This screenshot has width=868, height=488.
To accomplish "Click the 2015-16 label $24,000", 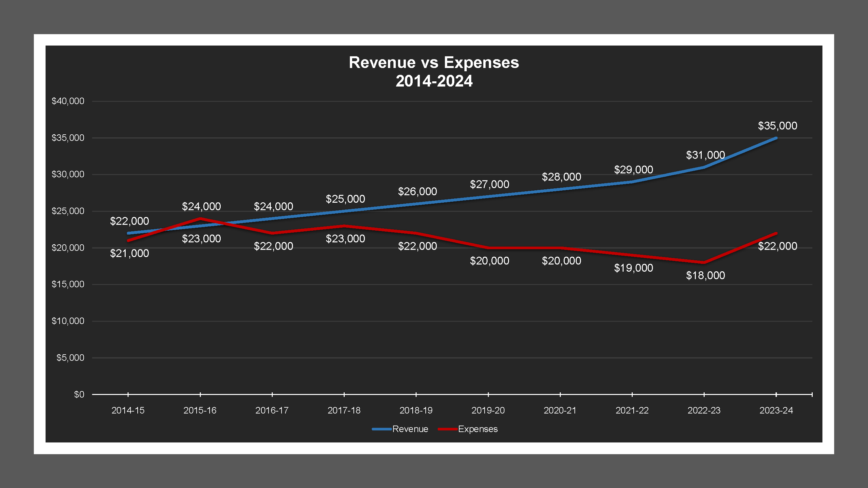I will 201,207.
